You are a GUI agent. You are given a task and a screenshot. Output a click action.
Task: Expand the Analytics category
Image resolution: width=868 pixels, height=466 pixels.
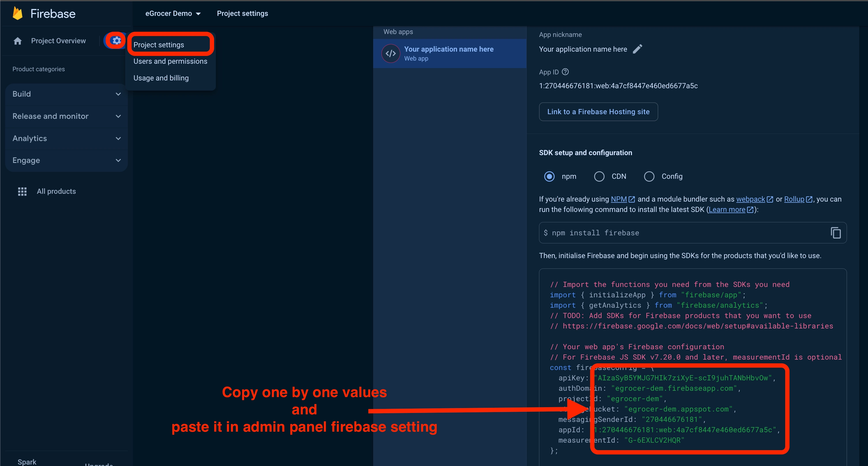tap(66, 138)
